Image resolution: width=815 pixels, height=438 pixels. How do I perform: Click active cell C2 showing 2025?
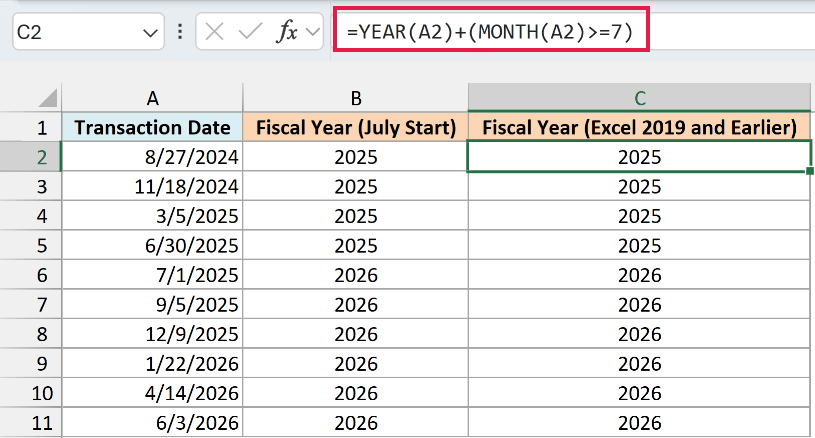[x=640, y=156]
